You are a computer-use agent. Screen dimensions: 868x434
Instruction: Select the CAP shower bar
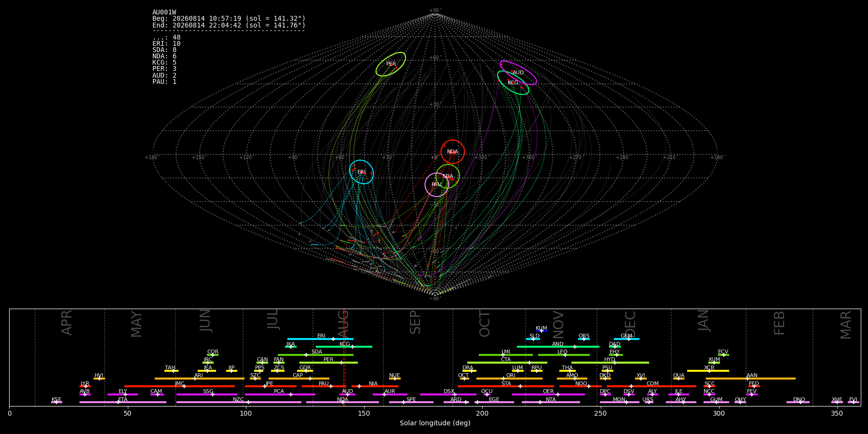coord(299,379)
